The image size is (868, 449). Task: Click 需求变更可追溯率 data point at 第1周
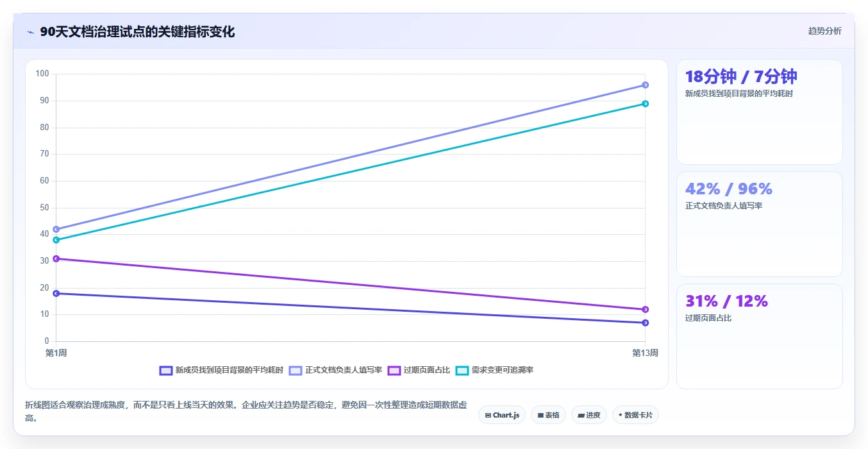pos(56,240)
